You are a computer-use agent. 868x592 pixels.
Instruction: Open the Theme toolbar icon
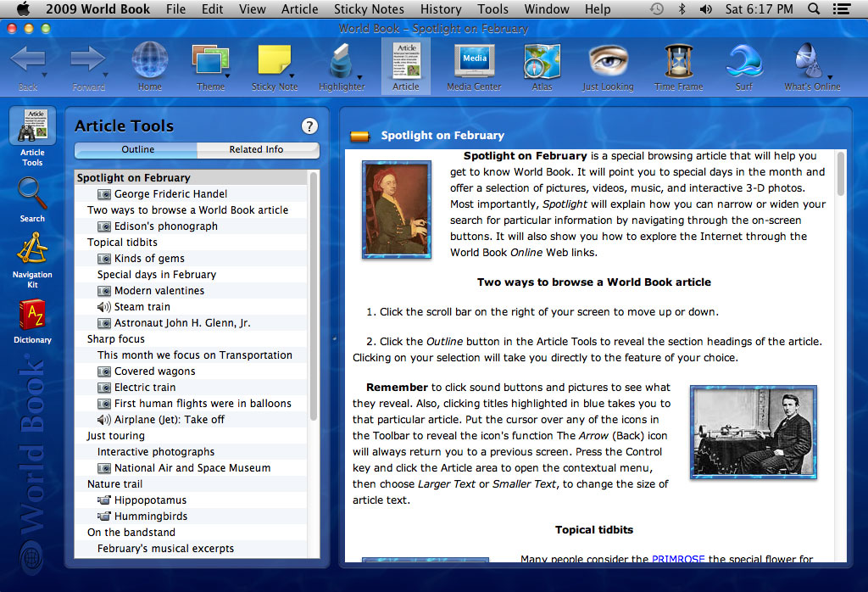(x=210, y=60)
